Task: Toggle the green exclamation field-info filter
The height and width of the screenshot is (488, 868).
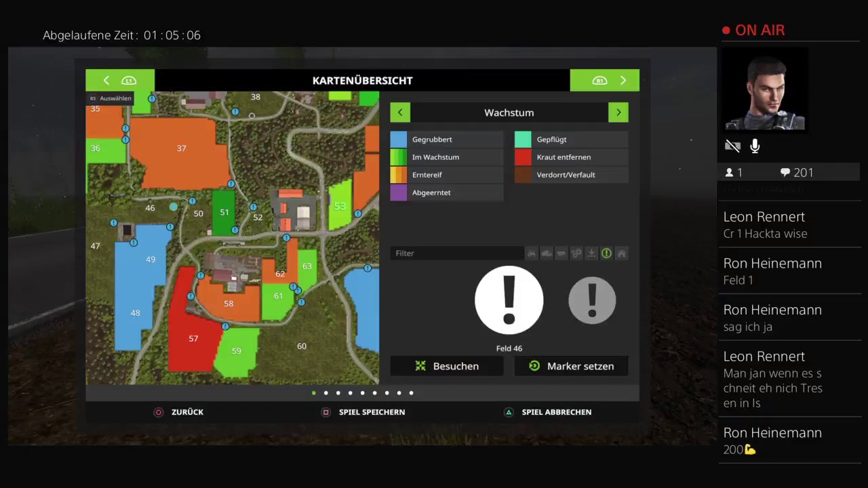Action: [606, 253]
